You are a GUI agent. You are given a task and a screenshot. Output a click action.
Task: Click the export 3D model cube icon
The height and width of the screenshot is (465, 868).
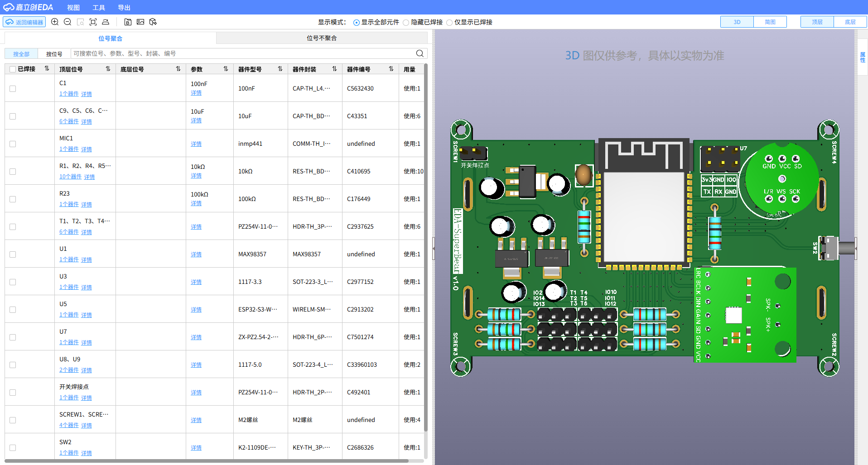(153, 22)
